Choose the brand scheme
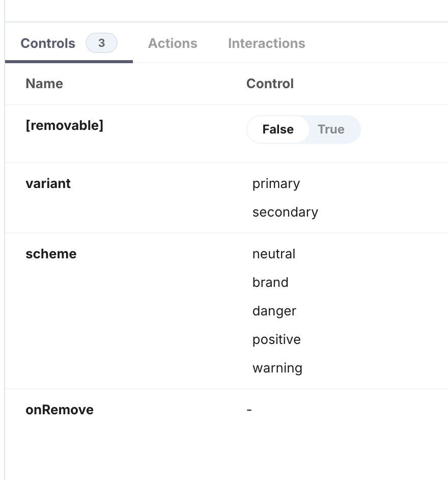 (270, 282)
